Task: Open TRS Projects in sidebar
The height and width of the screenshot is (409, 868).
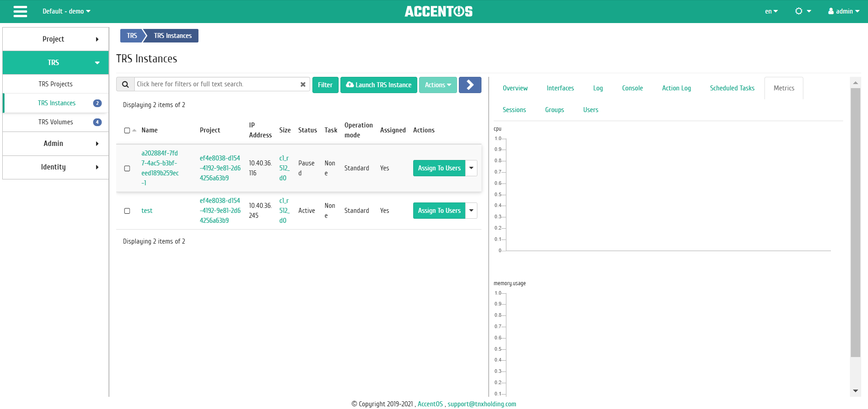Action: [x=56, y=84]
